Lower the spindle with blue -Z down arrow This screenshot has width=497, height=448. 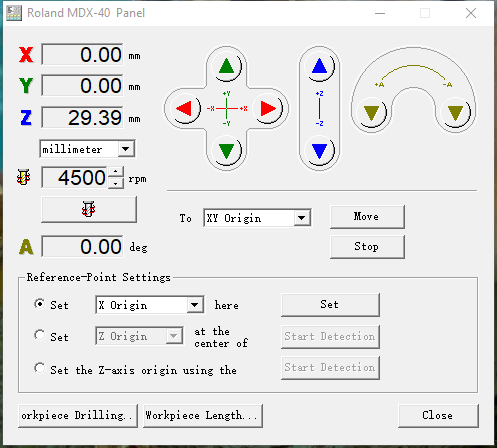319,150
